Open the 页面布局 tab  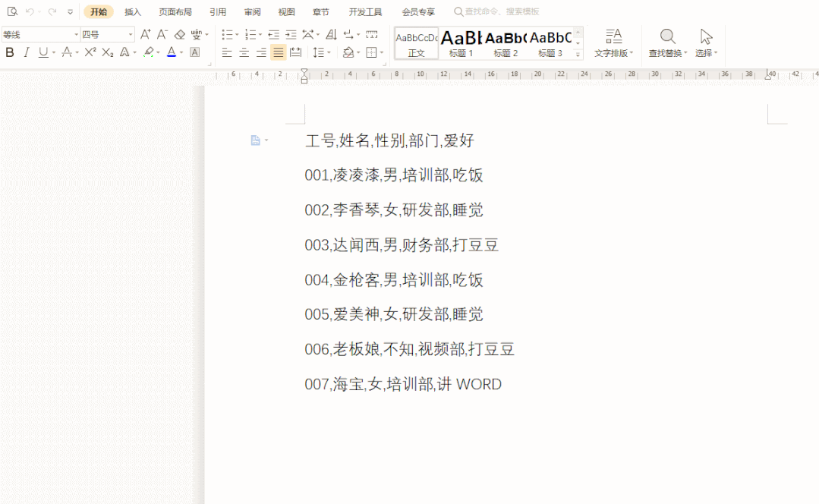point(175,12)
